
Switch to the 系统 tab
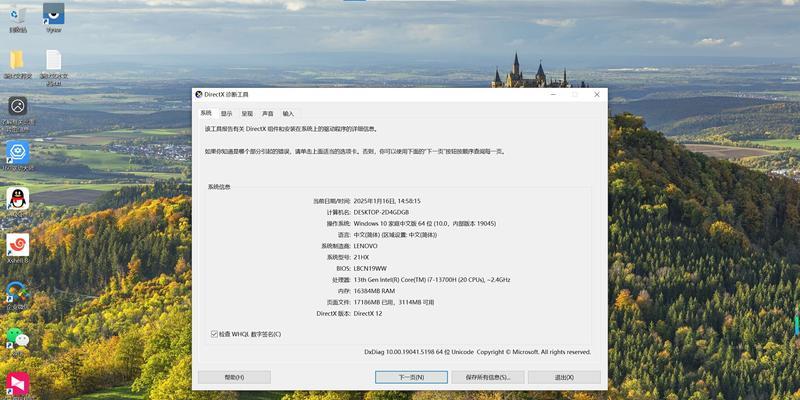click(x=206, y=113)
